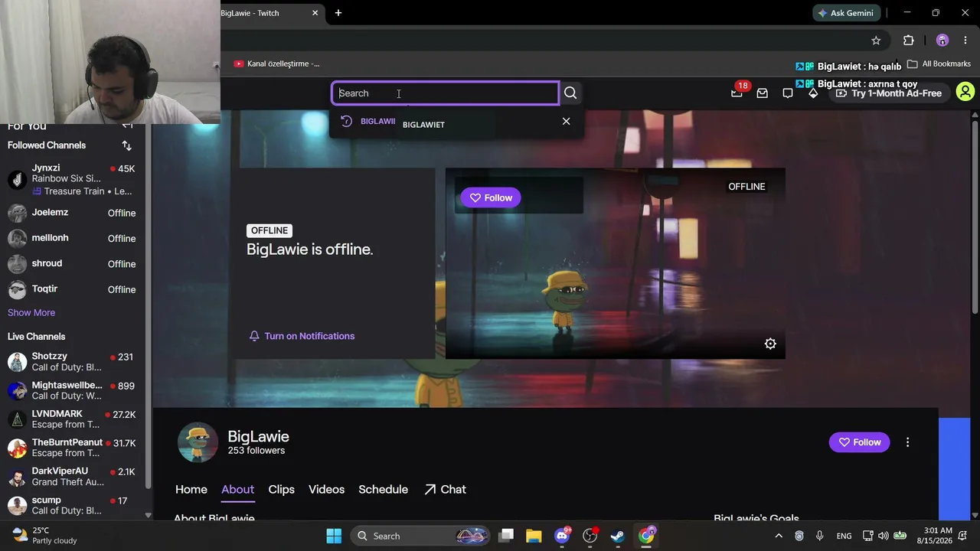Open scump live channel
The image size is (980, 551).
click(72, 505)
